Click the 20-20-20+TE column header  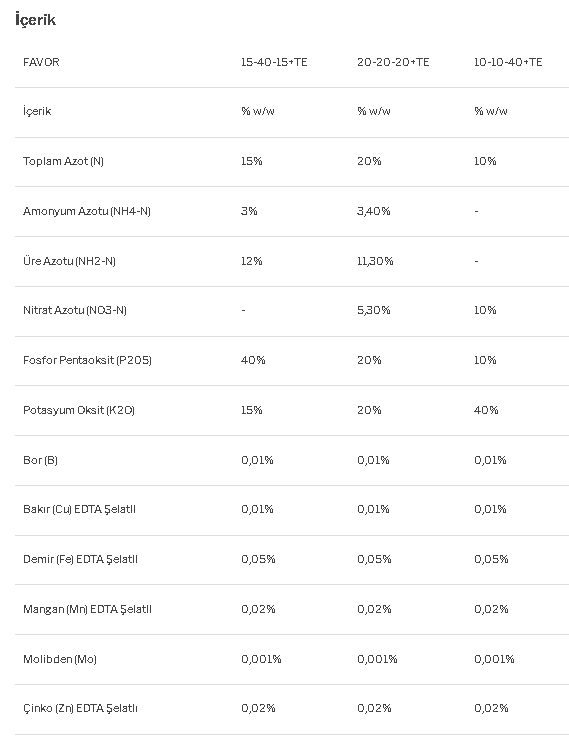[x=393, y=62]
